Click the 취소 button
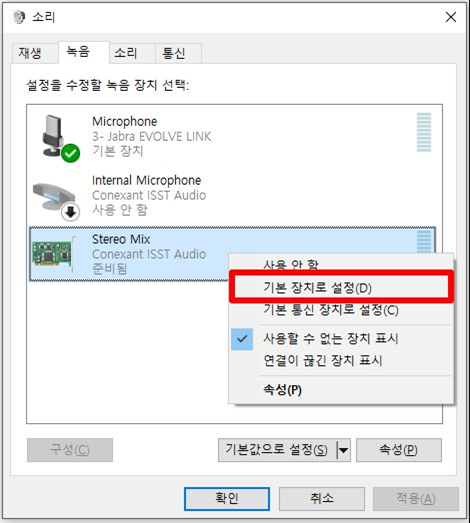Screen dimensions: 470x523 point(322,499)
